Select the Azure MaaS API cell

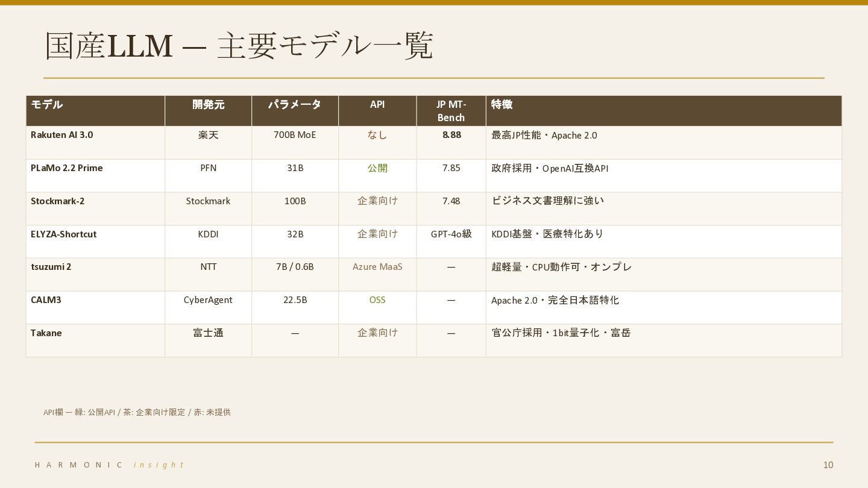377,275
